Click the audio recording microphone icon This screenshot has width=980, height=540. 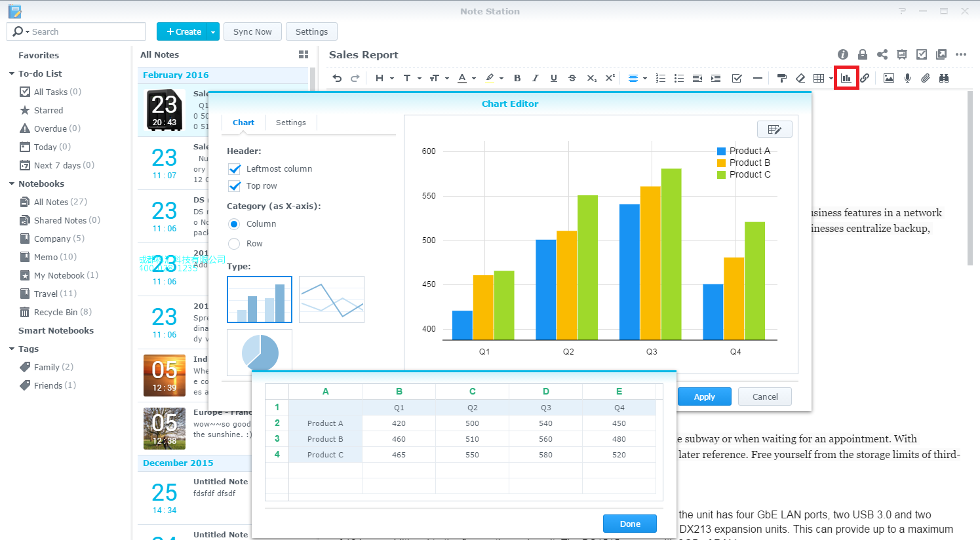907,78
